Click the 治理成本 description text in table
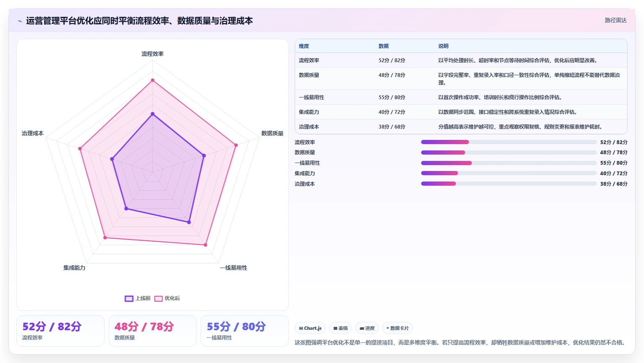The width and height of the screenshot is (644, 363). pos(521,127)
